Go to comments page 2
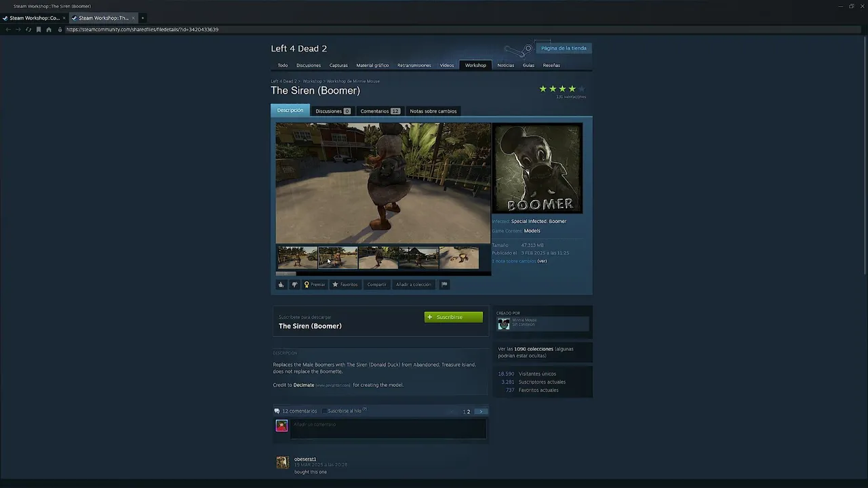868x488 pixels. point(469,411)
